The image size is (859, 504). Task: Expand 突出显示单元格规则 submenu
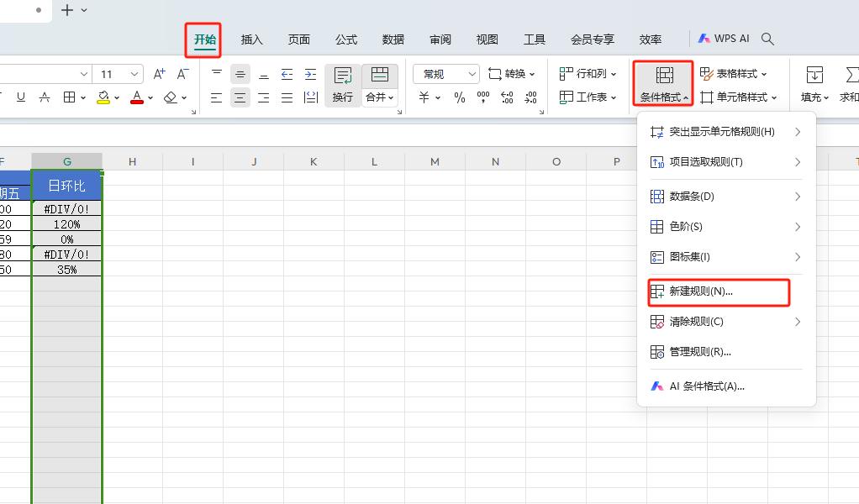(x=726, y=132)
